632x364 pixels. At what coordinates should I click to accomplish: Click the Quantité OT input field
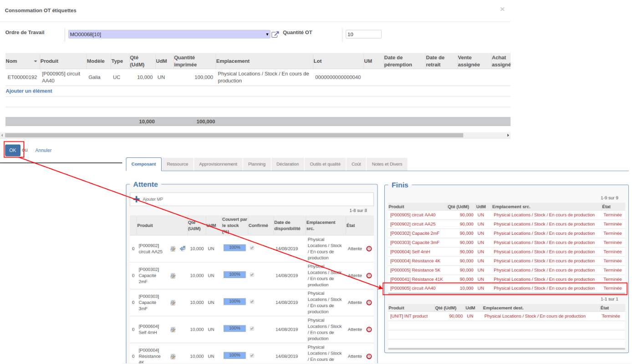tap(363, 35)
